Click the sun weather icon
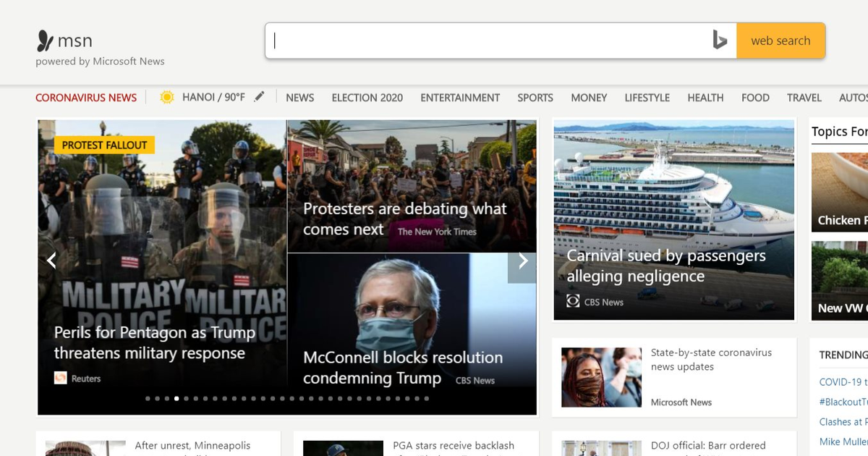 tap(167, 97)
